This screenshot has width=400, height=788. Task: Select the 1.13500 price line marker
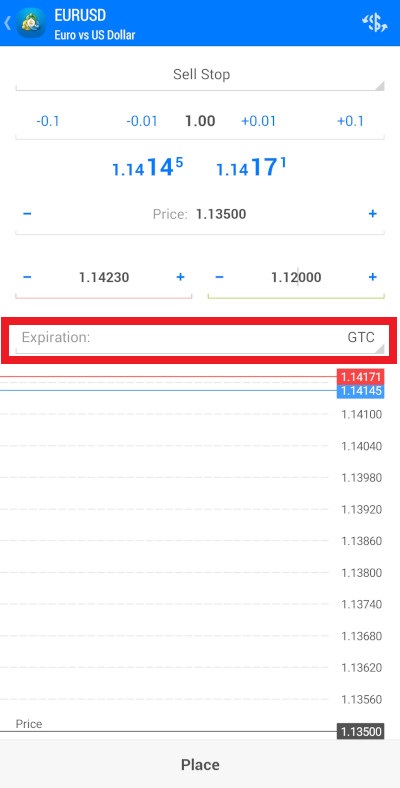coord(360,731)
